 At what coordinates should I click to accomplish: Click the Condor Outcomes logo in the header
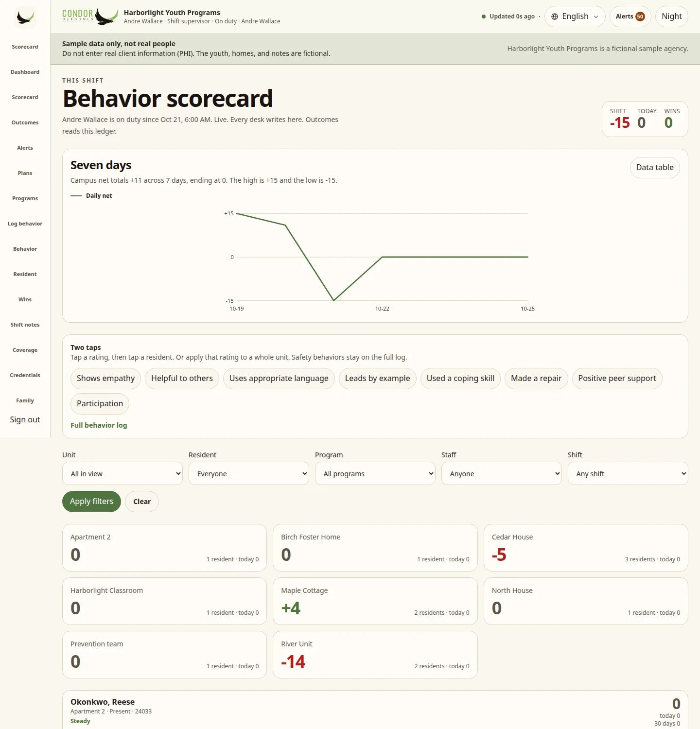pyautogui.click(x=90, y=16)
